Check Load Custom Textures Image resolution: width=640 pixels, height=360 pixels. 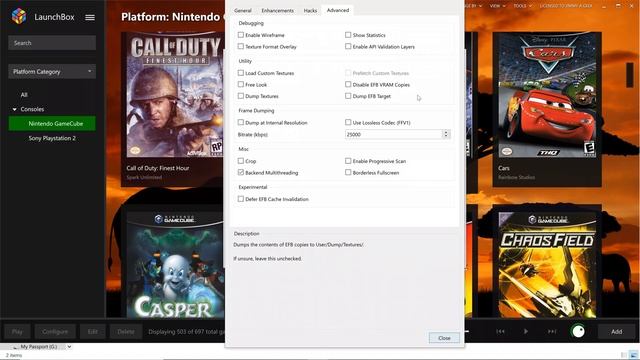tap(241, 73)
